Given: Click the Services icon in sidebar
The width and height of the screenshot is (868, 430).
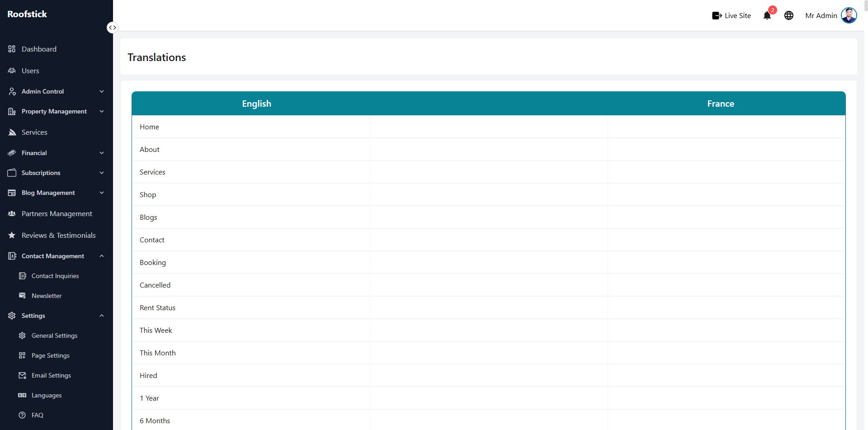Looking at the screenshot, I should tap(12, 132).
